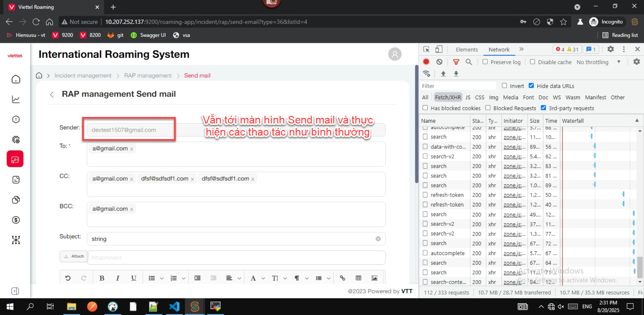Clear the DevTools network log

pyautogui.click(x=439, y=62)
